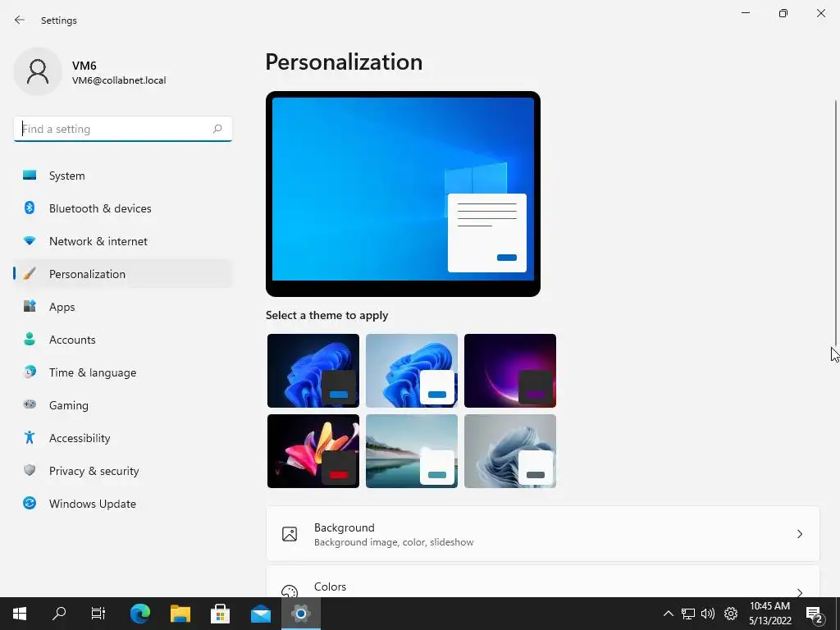The height and width of the screenshot is (630, 840).
Task: Click the Apps icon in sidebar
Action: [30, 307]
